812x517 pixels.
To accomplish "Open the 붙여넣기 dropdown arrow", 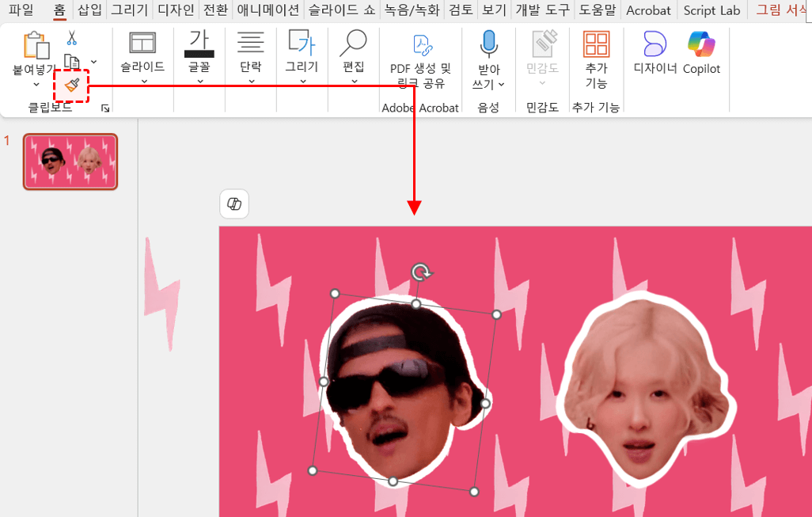I will [35, 83].
